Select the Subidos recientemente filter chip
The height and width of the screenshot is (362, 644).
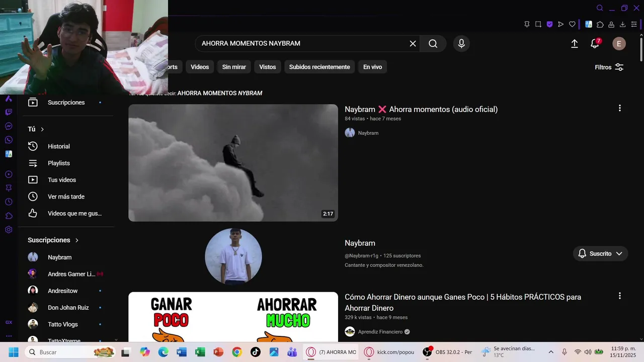[319, 67]
